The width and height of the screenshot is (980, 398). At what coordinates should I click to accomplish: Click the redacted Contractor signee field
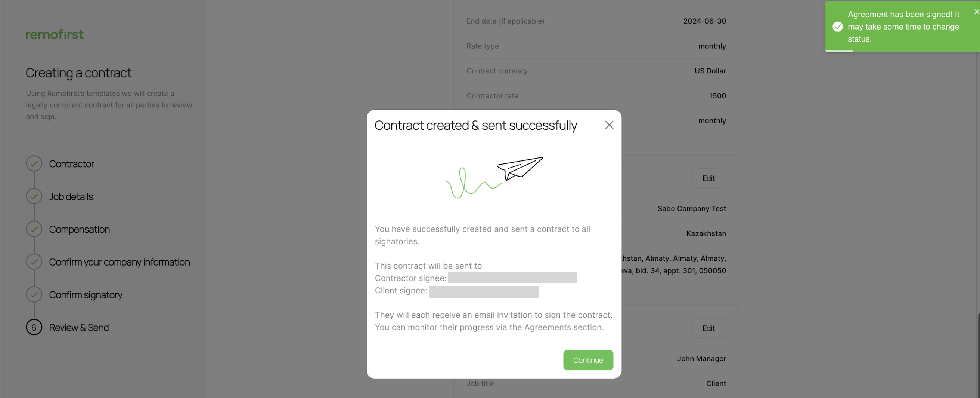coord(512,278)
